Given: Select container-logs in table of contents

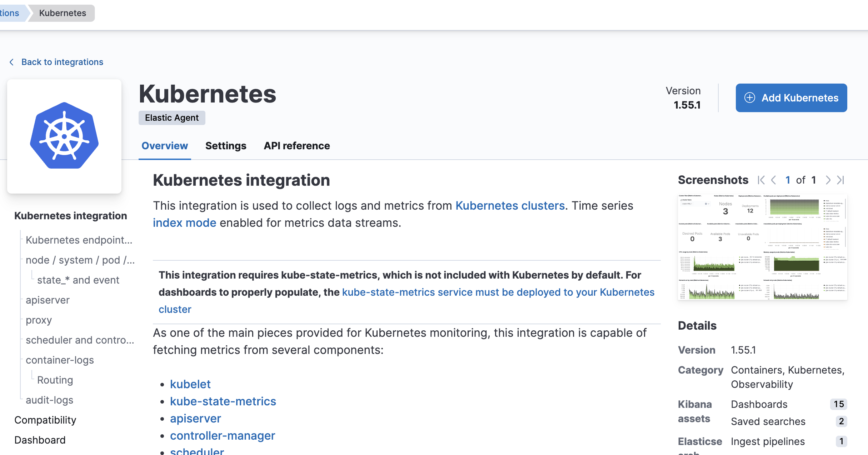Looking at the screenshot, I should pos(60,360).
